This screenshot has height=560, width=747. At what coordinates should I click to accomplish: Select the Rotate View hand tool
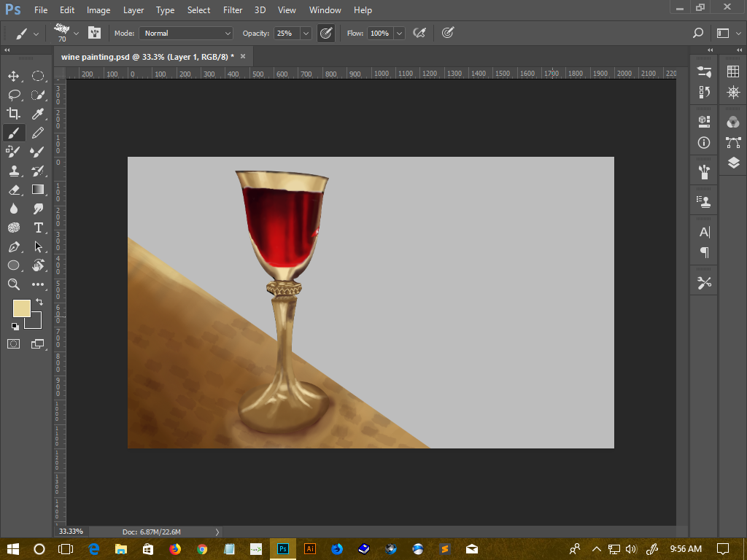click(x=38, y=265)
